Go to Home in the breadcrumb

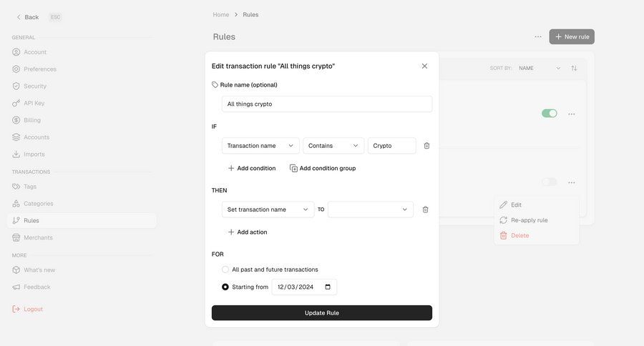point(220,14)
